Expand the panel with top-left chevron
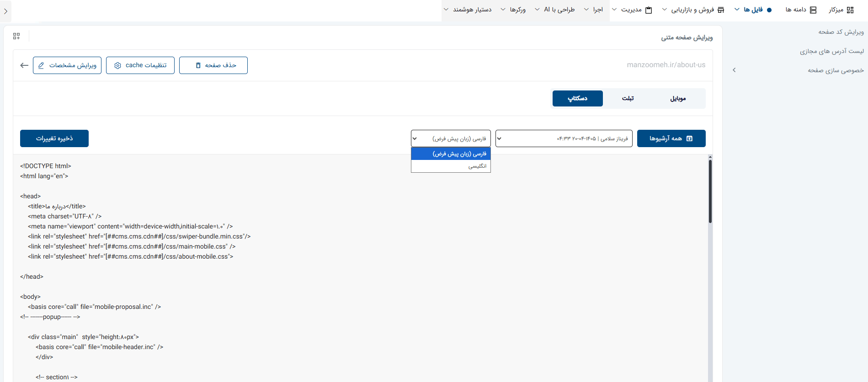The width and height of the screenshot is (868, 382). point(5,11)
